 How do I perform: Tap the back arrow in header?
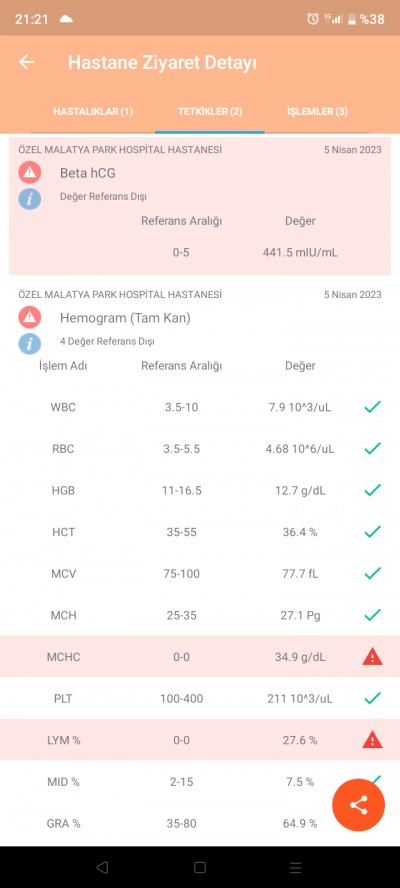pyautogui.click(x=27, y=62)
